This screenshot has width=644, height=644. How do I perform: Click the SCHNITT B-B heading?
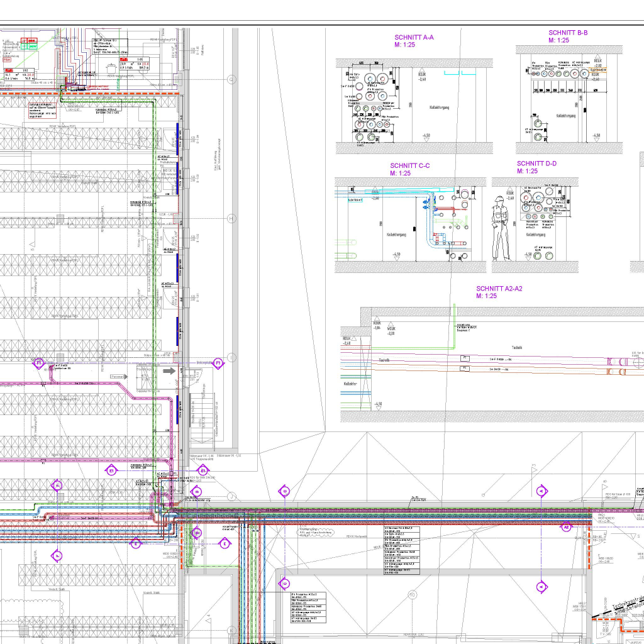[567, 33]
